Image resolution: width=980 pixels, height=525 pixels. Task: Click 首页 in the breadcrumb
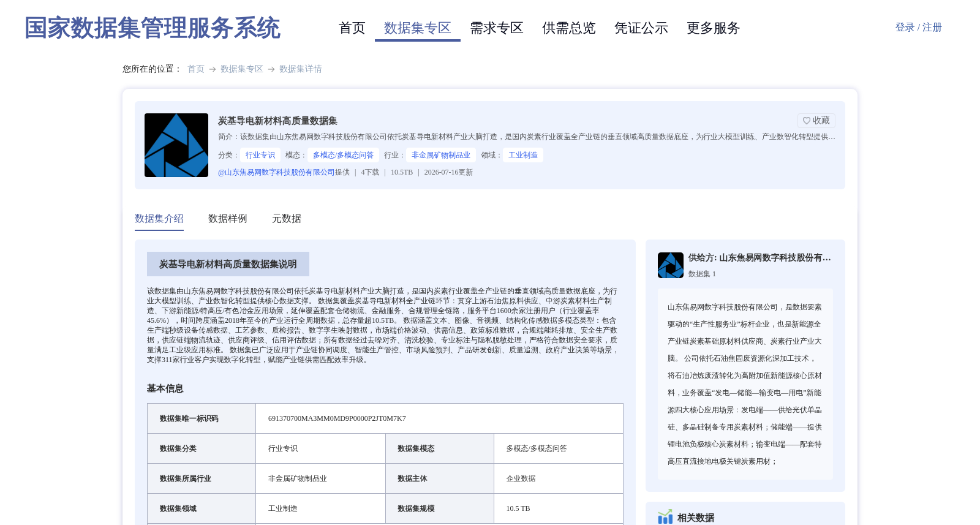(x=196, y=69)
